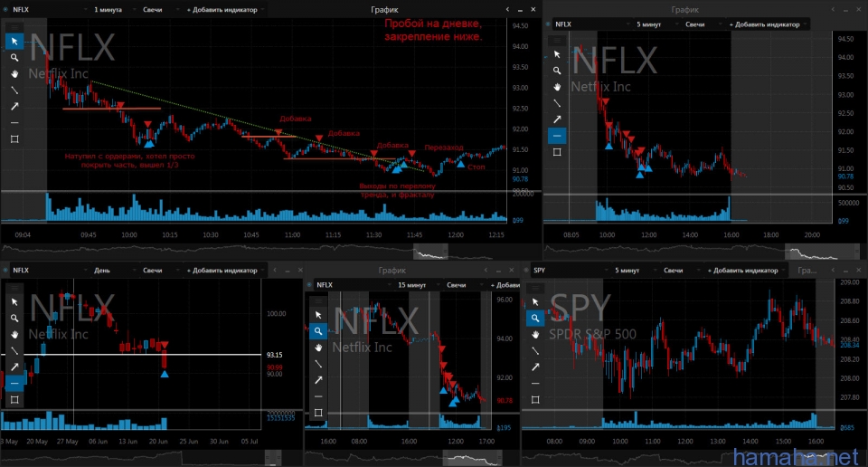Click active magnifier tool in SPY chart
868x467 pixels.
click(534, 318)
